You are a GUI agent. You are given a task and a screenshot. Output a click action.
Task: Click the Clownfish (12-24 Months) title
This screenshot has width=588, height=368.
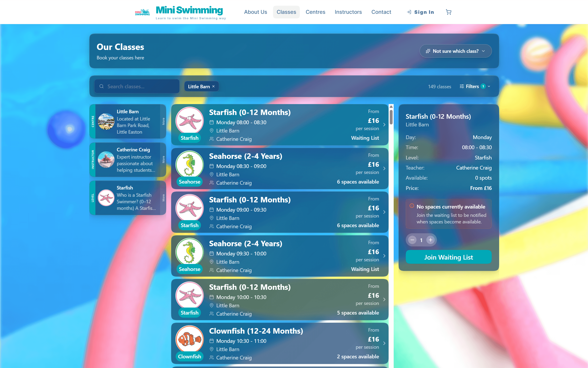click(256, 331)
